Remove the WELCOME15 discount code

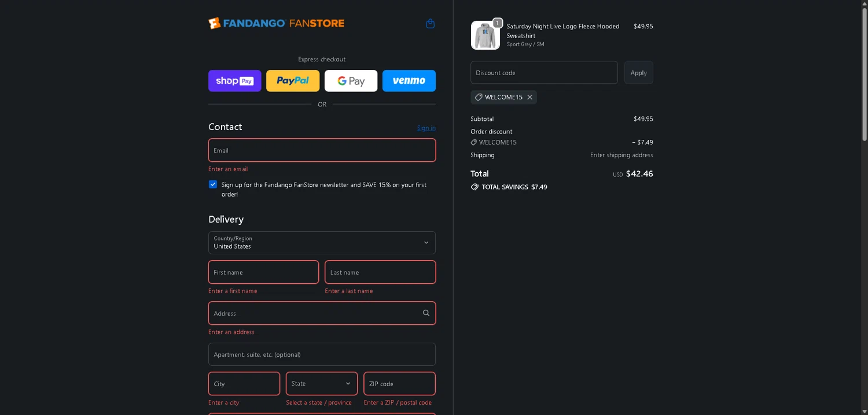(529, 97)
